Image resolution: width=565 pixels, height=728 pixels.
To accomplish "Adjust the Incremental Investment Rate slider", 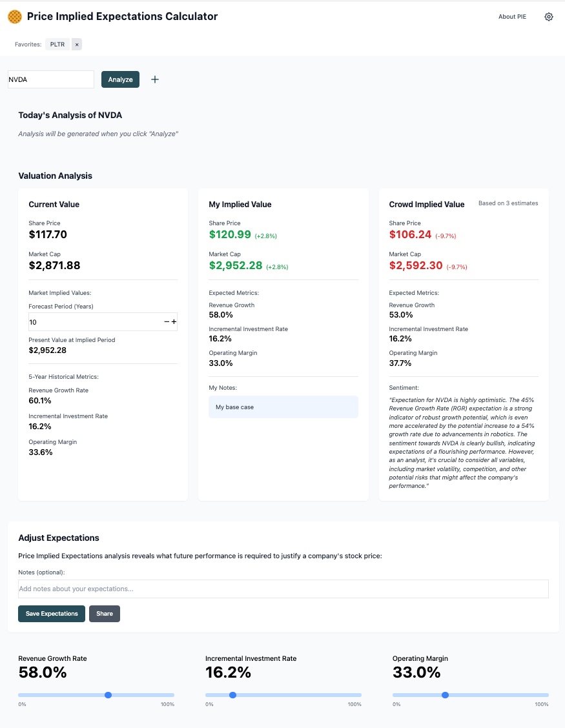I will 283,695.
